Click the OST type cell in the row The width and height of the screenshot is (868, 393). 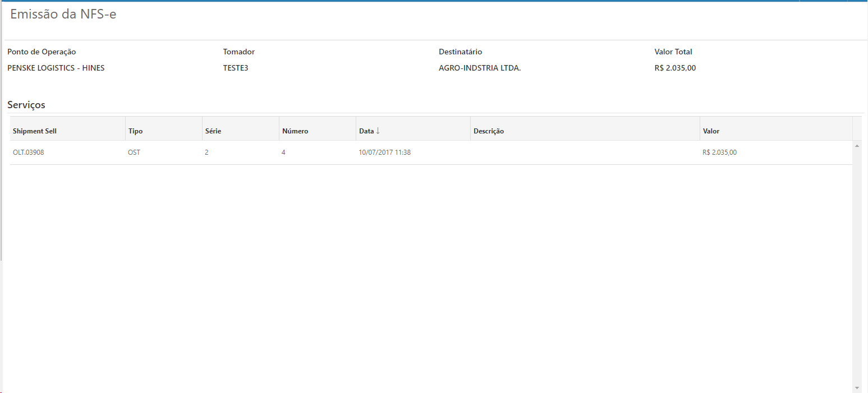tap(134, 152)
